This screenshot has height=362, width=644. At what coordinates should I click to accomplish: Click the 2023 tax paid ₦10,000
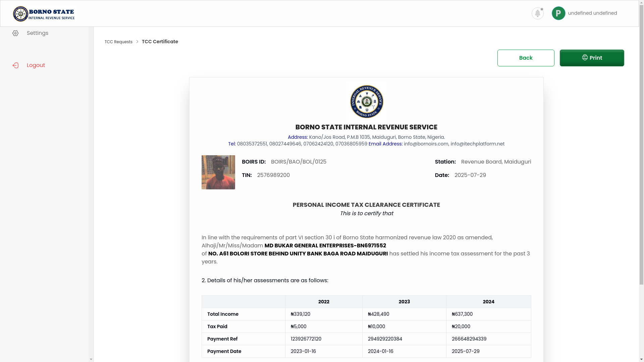[x=376, y=326]
